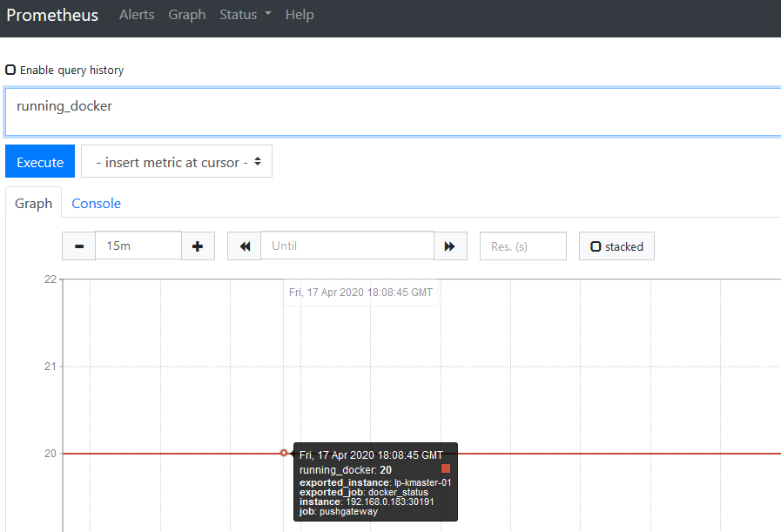This screenshot has width=781, height=532.
Task: Click the hovered data point on the red line
Action: pos(284,454)
